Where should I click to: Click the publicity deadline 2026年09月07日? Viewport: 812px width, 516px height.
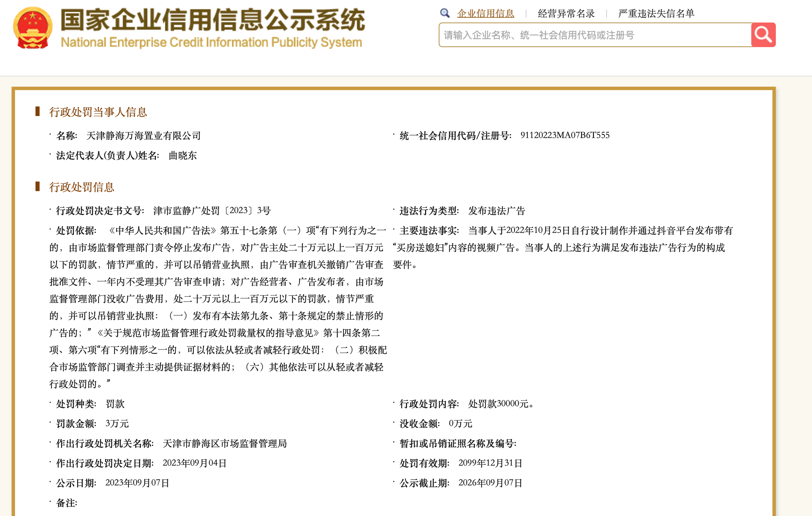point(490,483)
